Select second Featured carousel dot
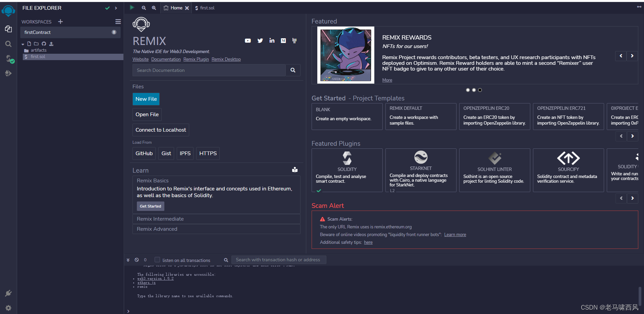644x314 pixels. [x=474, y=90]
